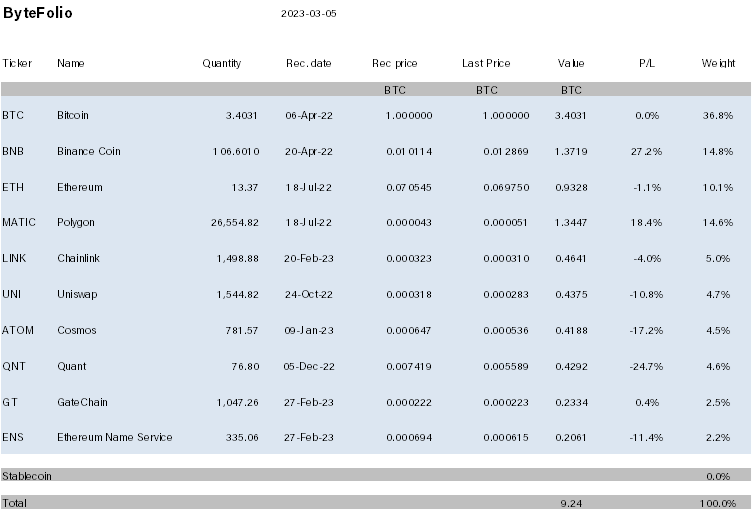Screen dimensions: 752x510
Task: Select the Binance Coin name cell
Action: tap(89, 151)
